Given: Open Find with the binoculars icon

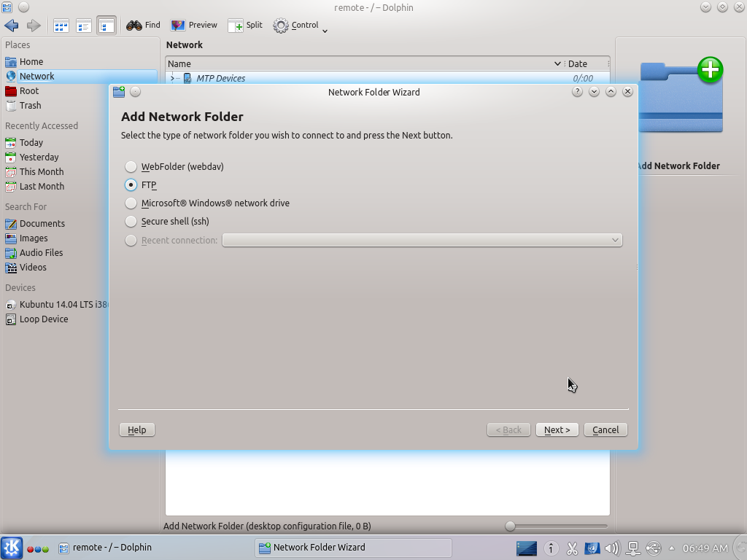Looking at the screenshot, I should pyautogui.click(x=143, y=26).
